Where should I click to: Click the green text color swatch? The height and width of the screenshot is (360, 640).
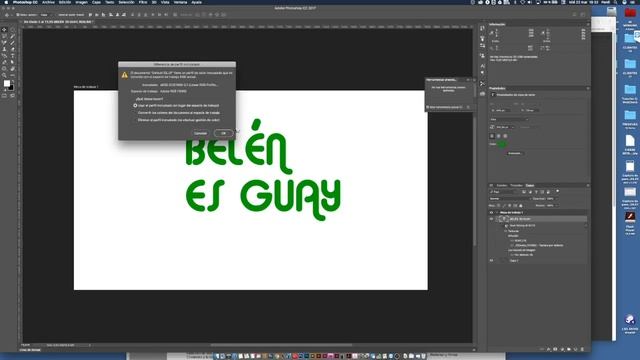tap(502, 144)
